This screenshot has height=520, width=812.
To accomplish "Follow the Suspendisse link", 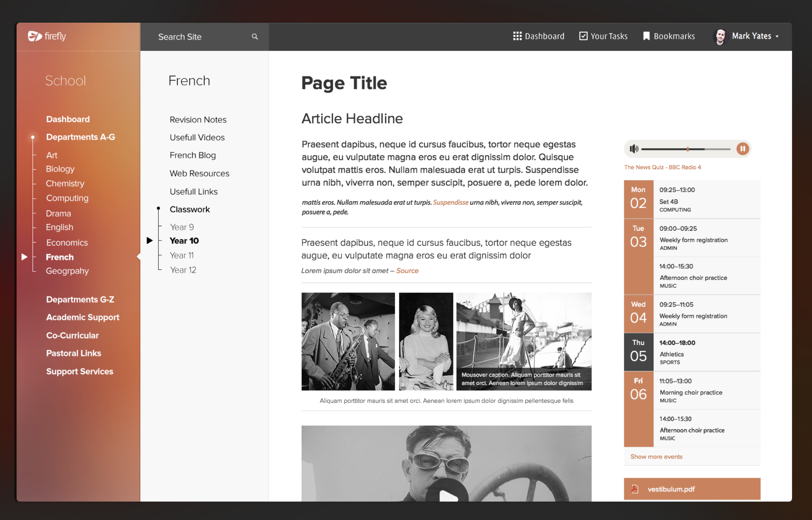I will [451, 202].
